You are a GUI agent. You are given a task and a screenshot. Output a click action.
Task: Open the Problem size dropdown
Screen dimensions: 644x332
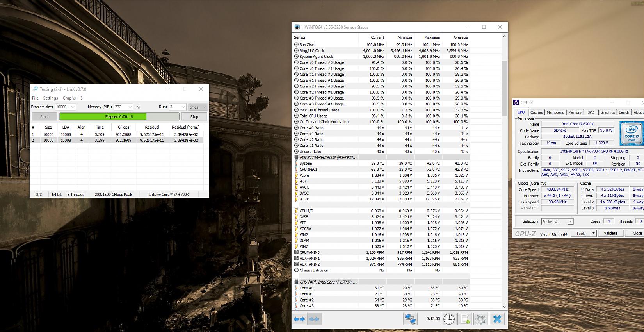[73, 107]
